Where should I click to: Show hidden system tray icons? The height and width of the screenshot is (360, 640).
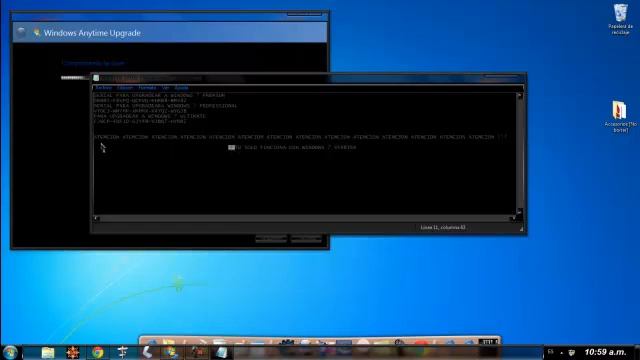pyautogui.click(x=562, y=352)
